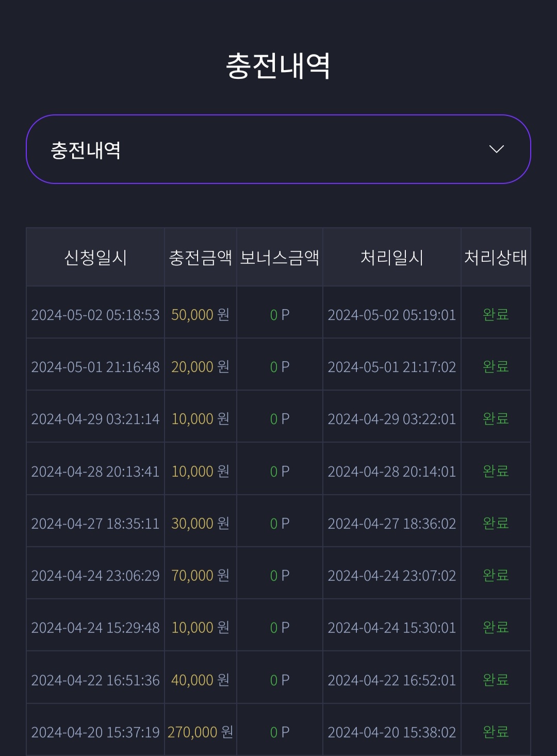Select the 30,000 원 amount cell
This screenshot has width=557, height=756.
tap(201, 523)
